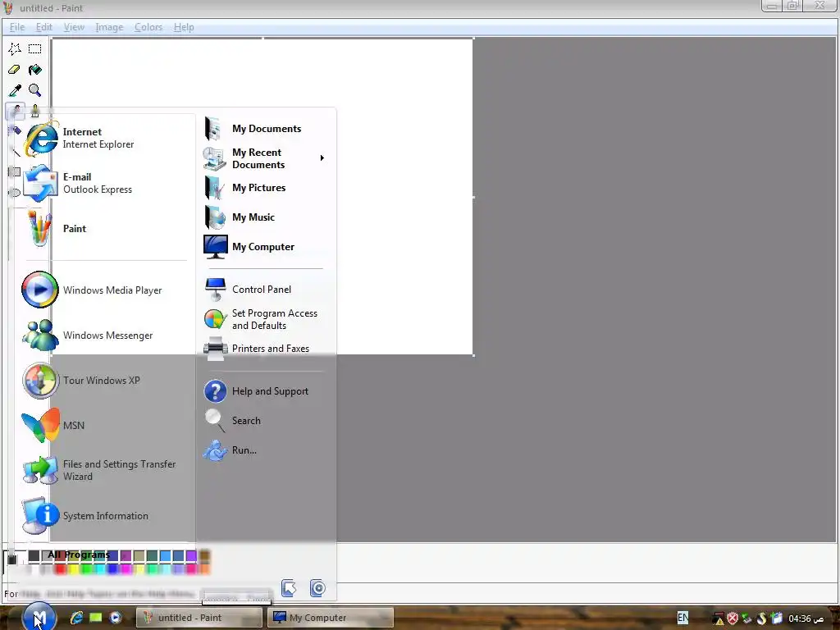Open the Image menu
Image resolution: width=840 pixels, height=630 pixels.
coord(109,27)
